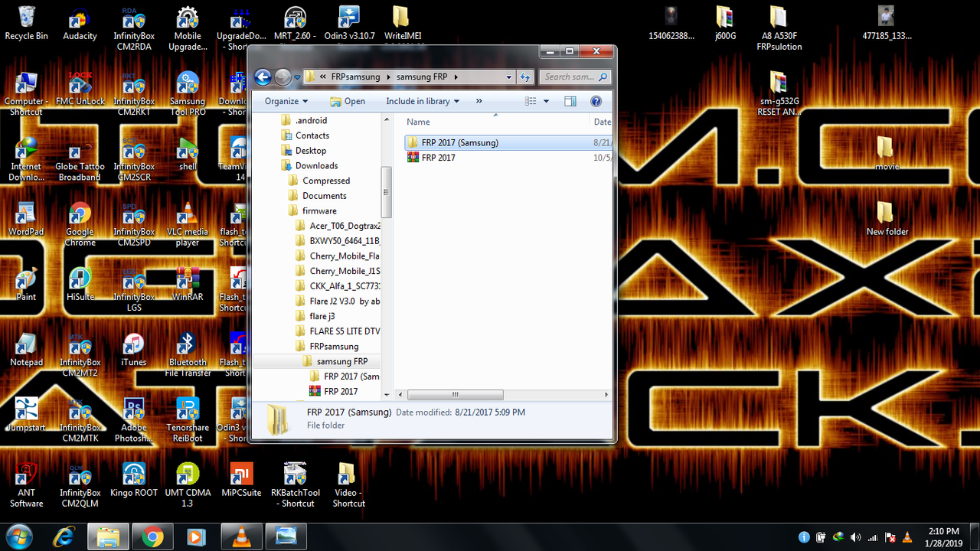980x551 pixels.
Task: Select FLARE S5 LITE DTV folder in tree
Action: coord(345,331)
